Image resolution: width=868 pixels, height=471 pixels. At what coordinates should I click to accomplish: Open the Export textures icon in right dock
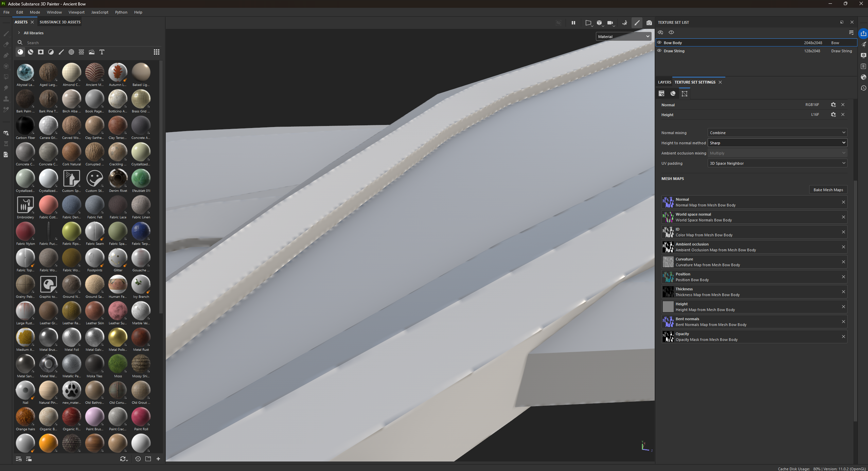[x=863, y=33]
